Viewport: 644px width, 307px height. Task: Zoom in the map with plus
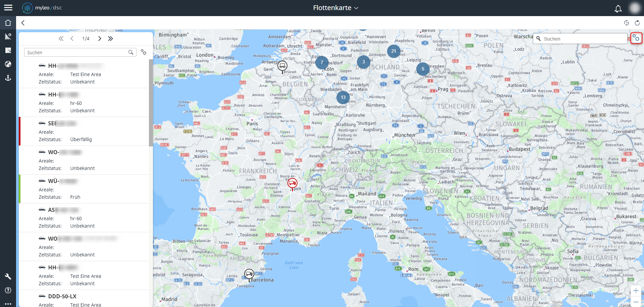[636, 291]
